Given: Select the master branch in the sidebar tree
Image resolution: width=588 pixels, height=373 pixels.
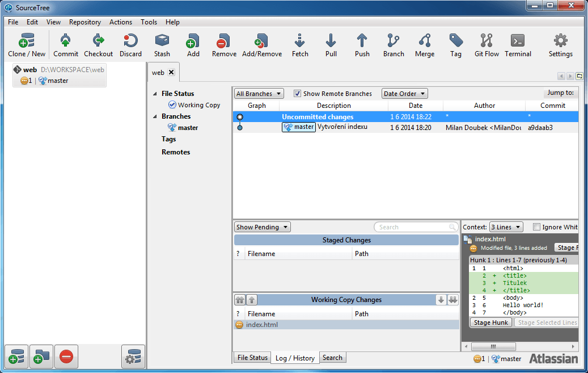Looking at the screenshot, I should click(183, 128).
